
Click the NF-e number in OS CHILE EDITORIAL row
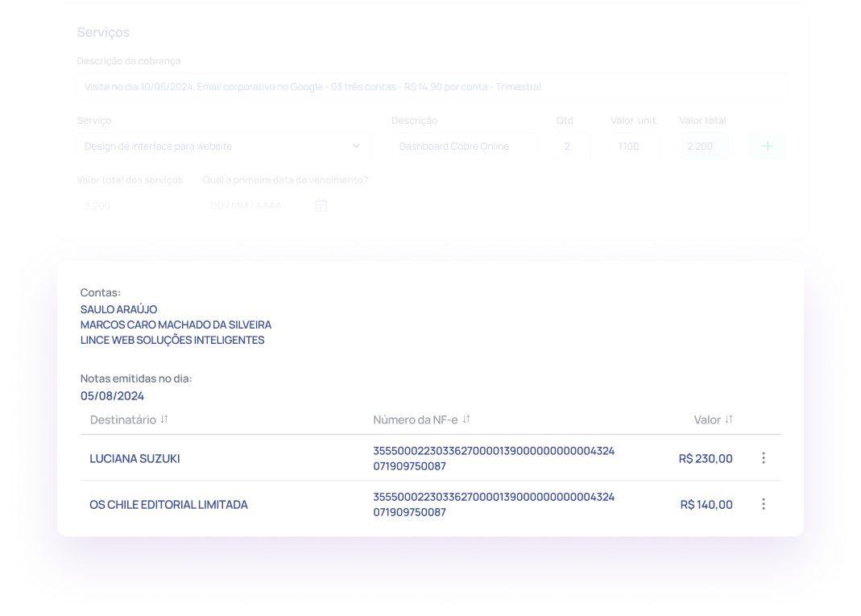(x=494, y=505)
